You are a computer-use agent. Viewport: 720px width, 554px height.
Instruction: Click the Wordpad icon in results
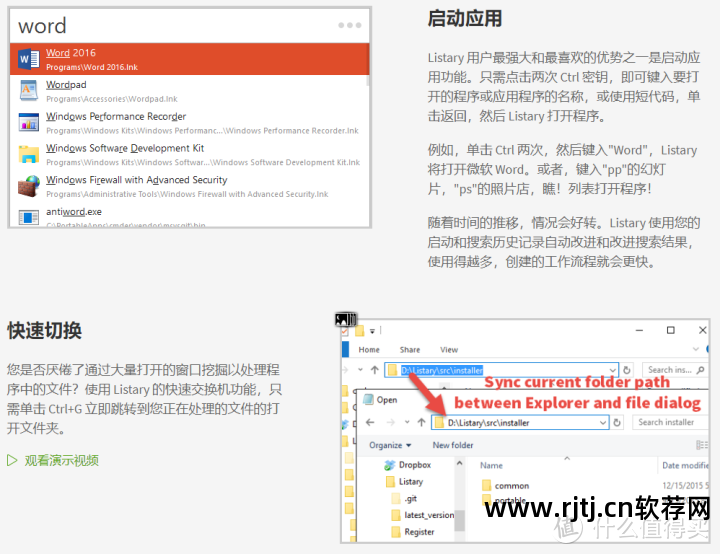pyautogui.click(x=28, y=90)
